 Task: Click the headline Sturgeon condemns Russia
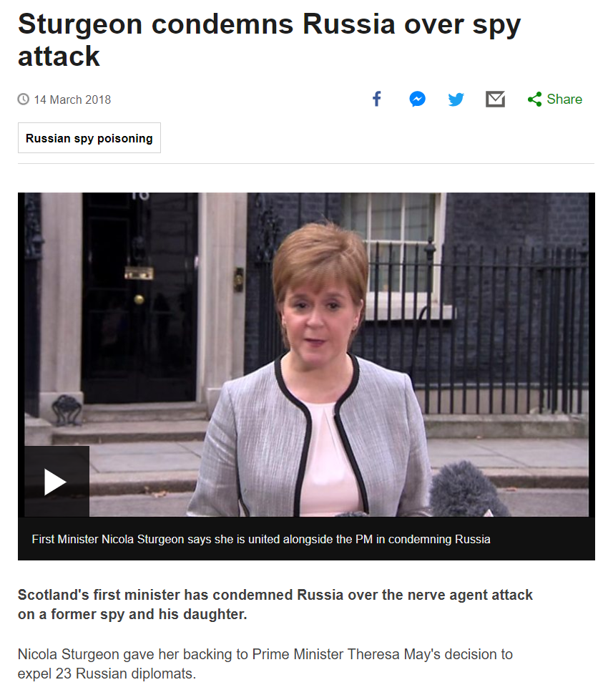coord(270,40)
